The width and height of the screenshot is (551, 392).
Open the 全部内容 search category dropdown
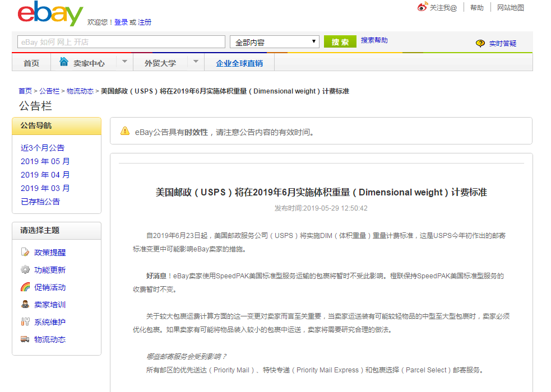pyautogui.click(x=275, y=42)
